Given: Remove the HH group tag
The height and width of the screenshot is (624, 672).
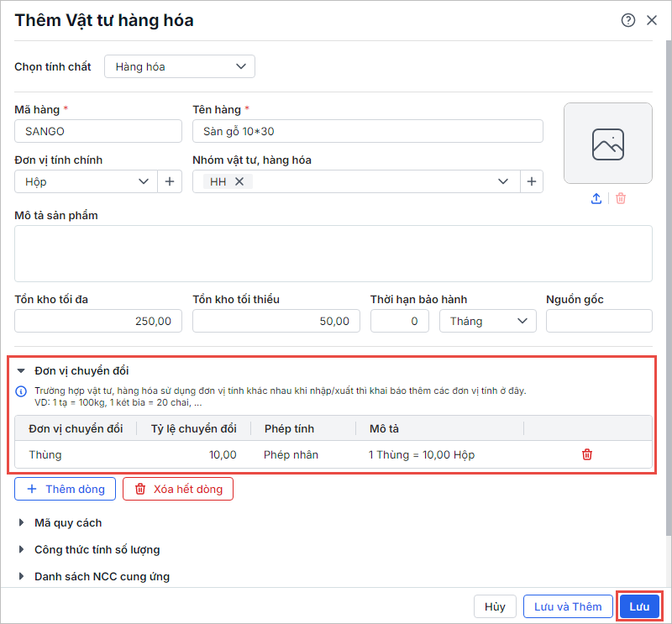Looking at the screenshot, I should pos(239,181).
